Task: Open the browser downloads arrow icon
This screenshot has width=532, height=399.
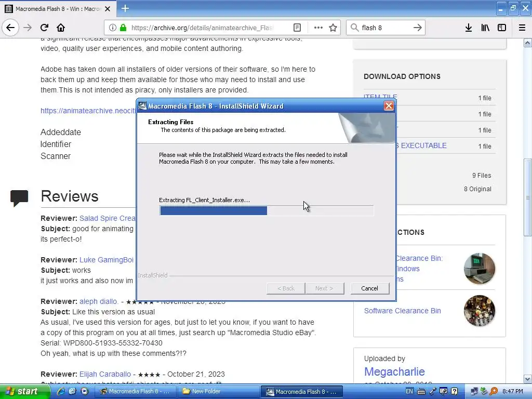Action: (469, 28)
